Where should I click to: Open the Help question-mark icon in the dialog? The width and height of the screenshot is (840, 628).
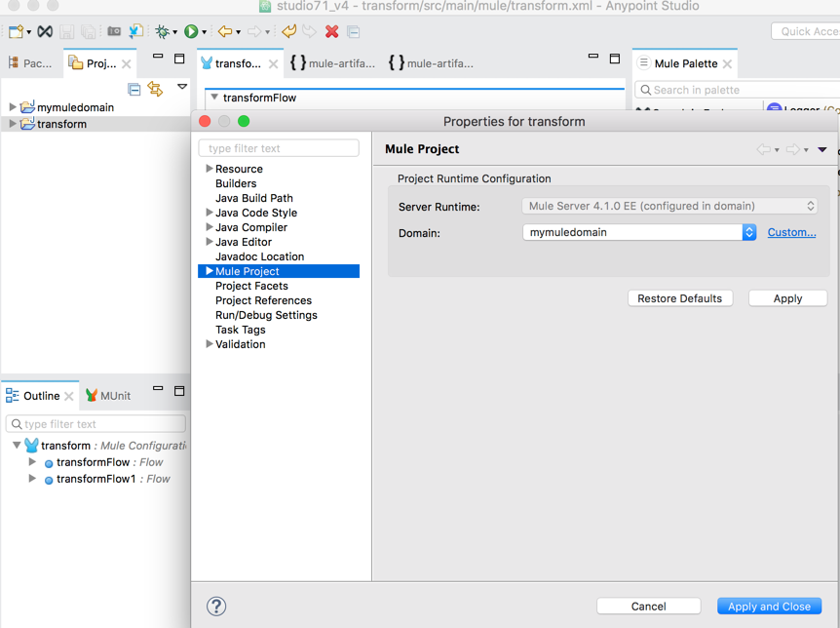[216, 606]
